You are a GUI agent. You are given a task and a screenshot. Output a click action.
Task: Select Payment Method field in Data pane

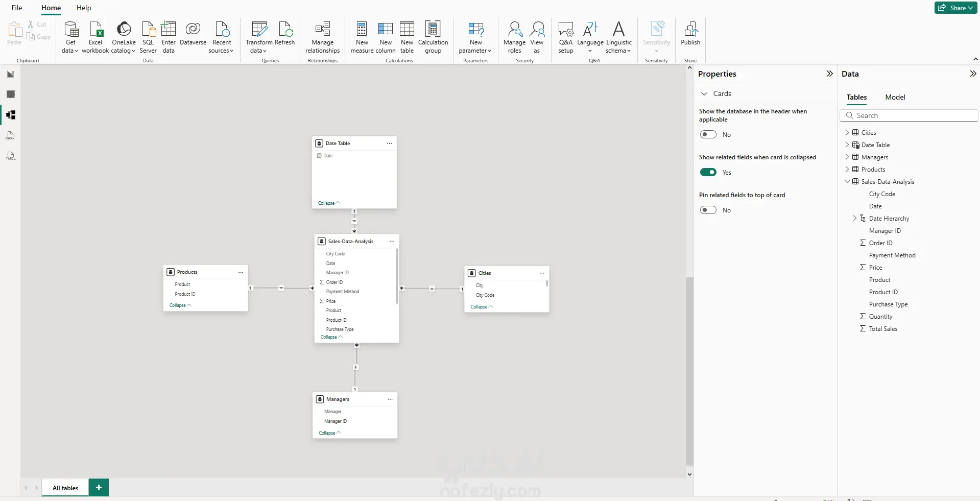pyautogui.click(x=892, y=255)
